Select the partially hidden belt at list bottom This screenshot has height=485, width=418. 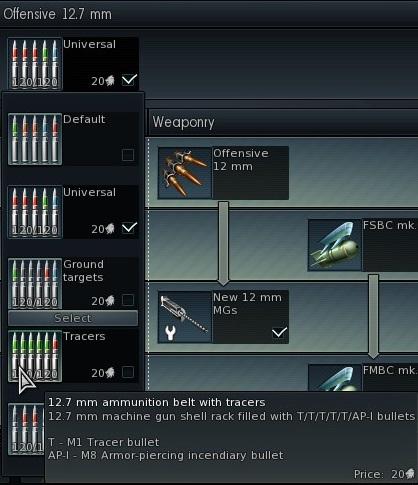point(26,429)
